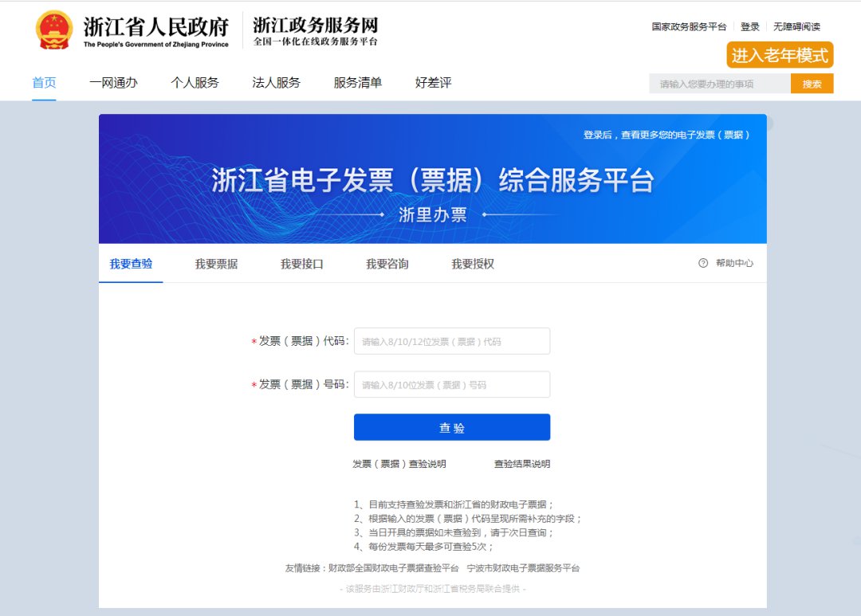Click the note 根据输入的发票（票据）代码呈现所需补充的字段
The width and height of the screenshot is (861, 616).
pyautogui.click(x=468, y=519)
